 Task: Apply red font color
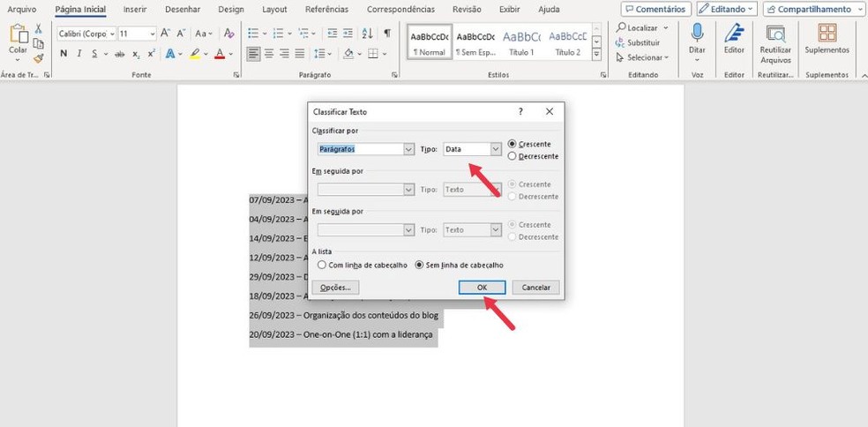[220, 54]
